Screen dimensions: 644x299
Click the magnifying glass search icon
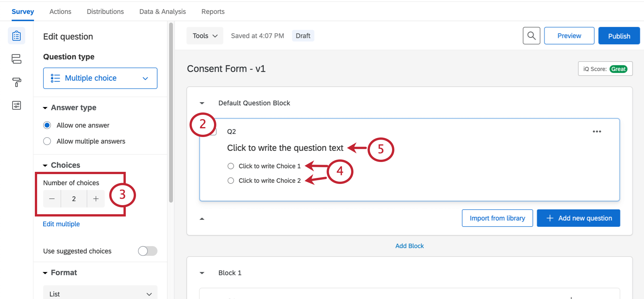point(531,36)
